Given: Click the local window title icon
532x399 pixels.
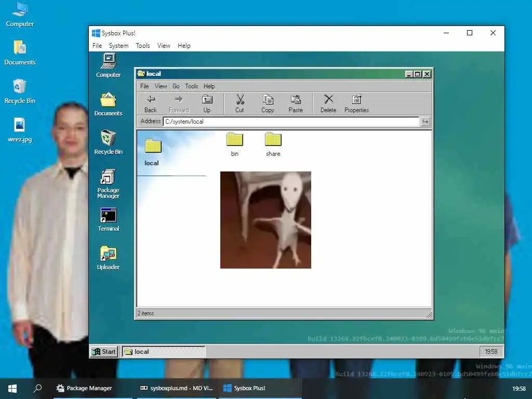Looking at the screenshot, I should pos(141,74).
